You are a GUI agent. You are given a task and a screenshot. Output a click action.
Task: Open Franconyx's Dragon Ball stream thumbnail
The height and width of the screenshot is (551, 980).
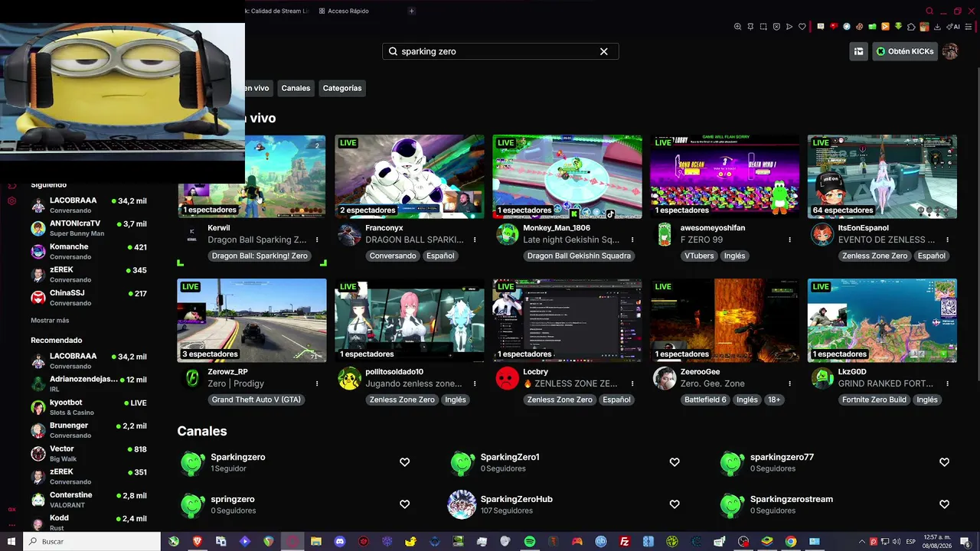coord(410,177)
